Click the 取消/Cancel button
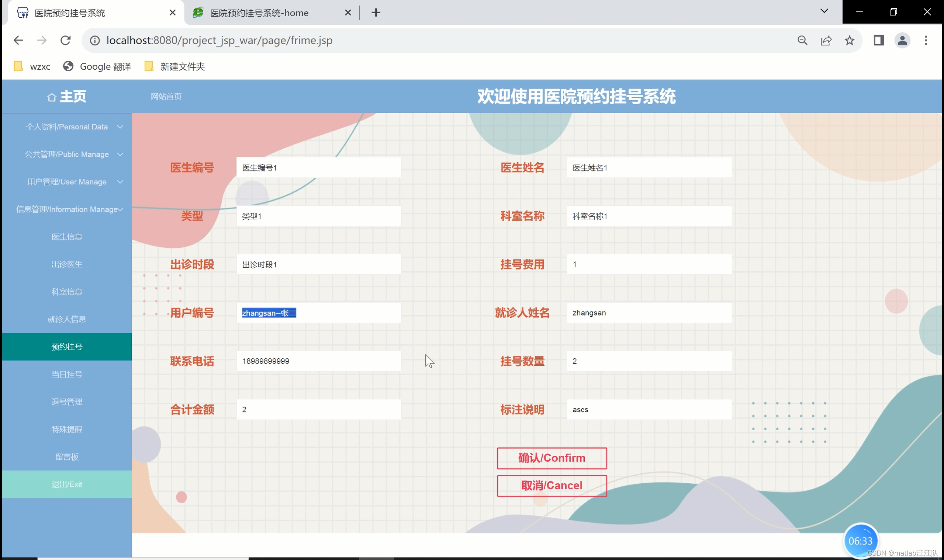944x560 pixels. pos(551,486)
